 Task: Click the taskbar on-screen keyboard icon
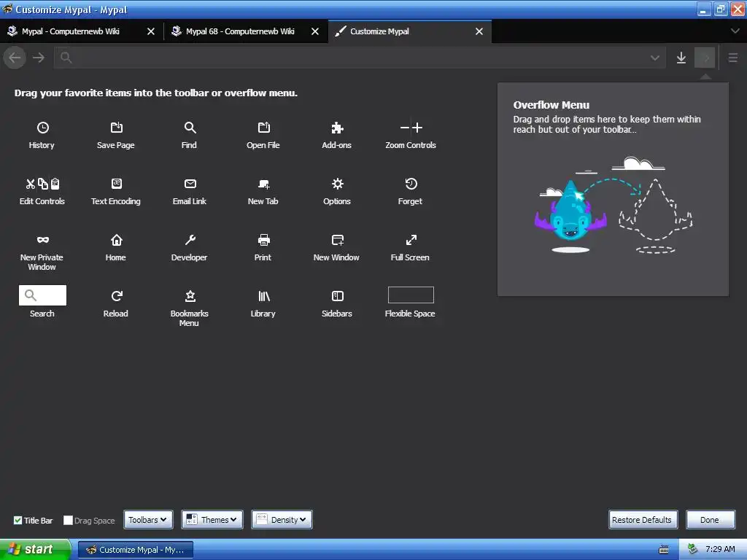664,550
